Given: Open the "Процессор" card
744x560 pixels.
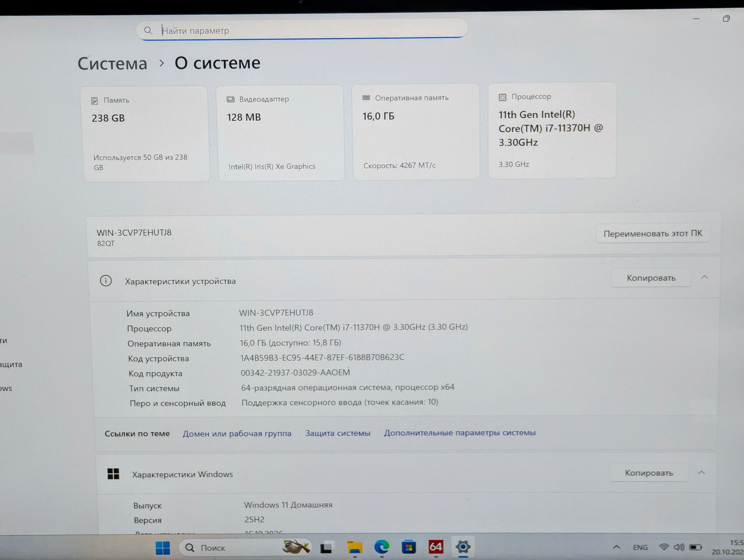Looking at the screenshot, I should [x=552, y=130].
